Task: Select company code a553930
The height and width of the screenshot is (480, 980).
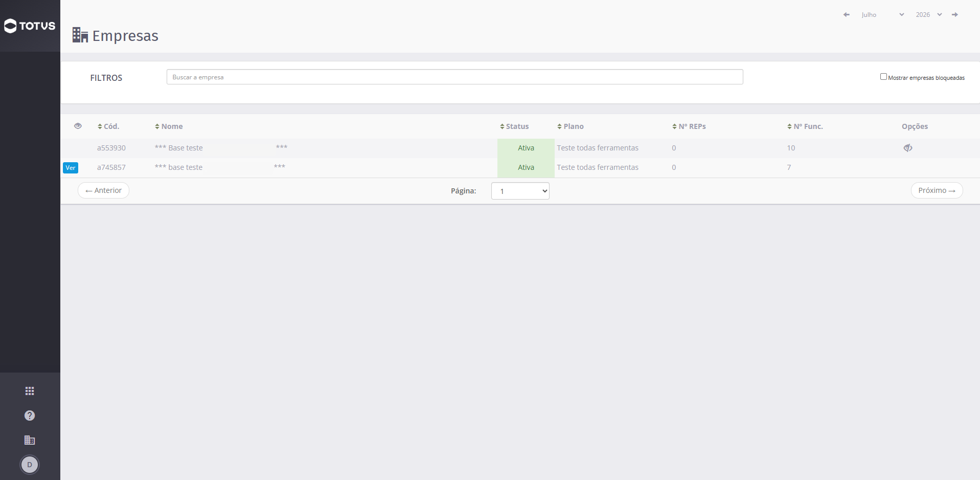Action: tap(111, 148)
